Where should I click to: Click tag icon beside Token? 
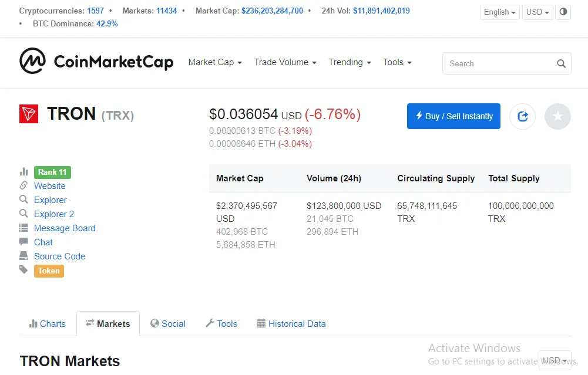(x=23, y=270)
